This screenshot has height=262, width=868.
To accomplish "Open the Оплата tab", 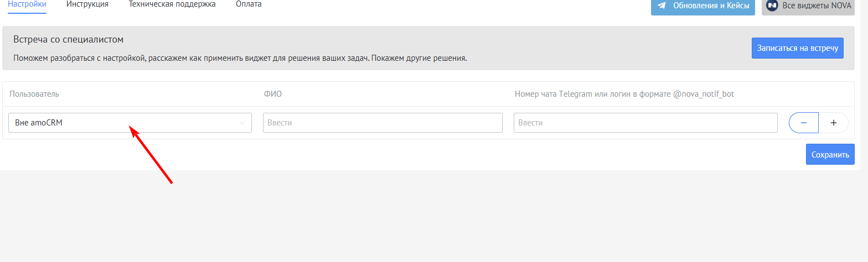I will click(249, 4).
